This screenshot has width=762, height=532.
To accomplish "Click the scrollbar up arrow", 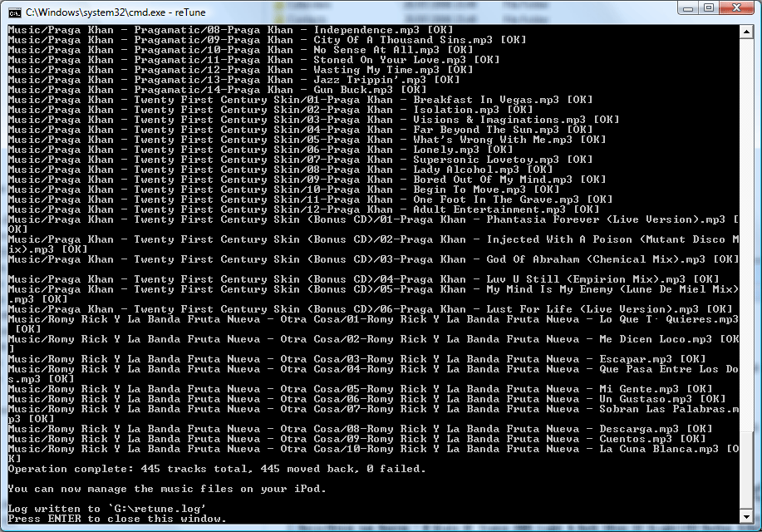I will point(746,32).
